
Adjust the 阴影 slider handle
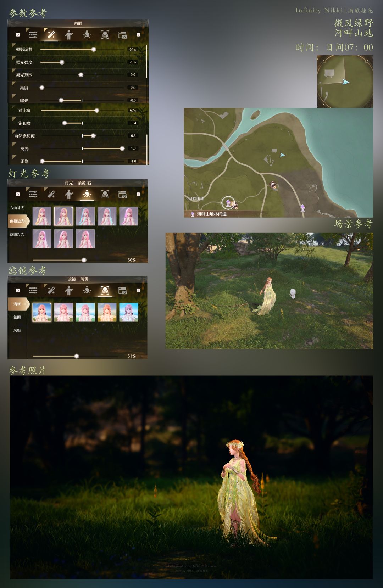click(42, 161)
